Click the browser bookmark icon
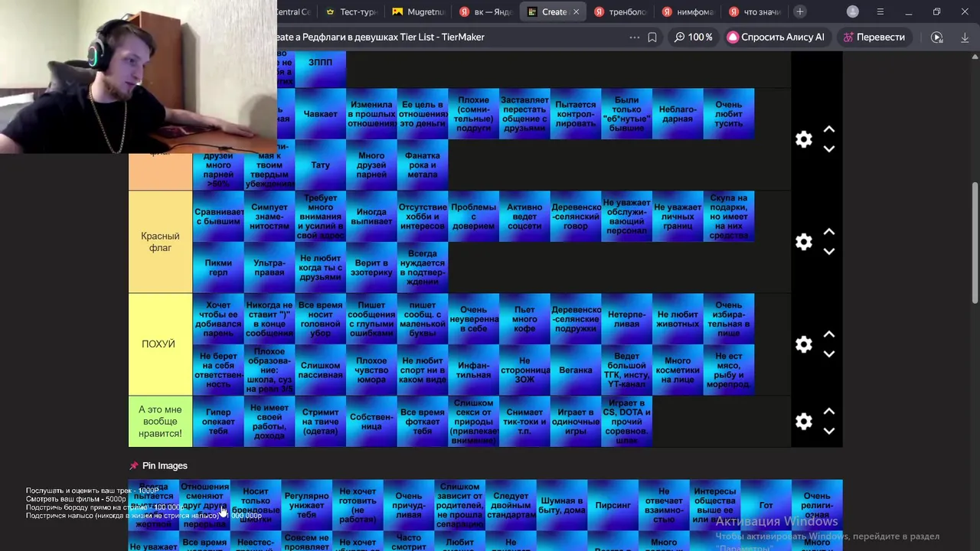The width and height of the screenshot is (980, 551). pyautogui.click(x=652, y=37)
